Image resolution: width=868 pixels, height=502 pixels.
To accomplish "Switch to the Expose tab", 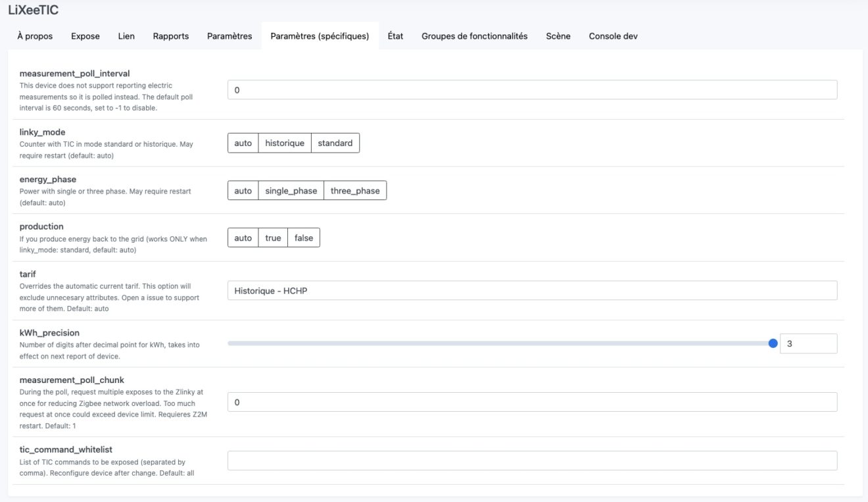I will (x=85, y=36).
